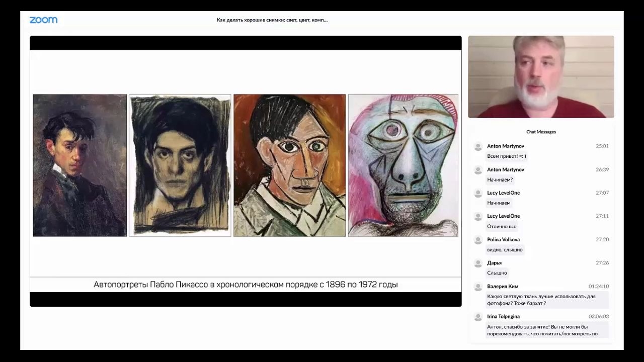Jump to chat timestamp 27:26
644x362 pixels.
click(602, 263)
